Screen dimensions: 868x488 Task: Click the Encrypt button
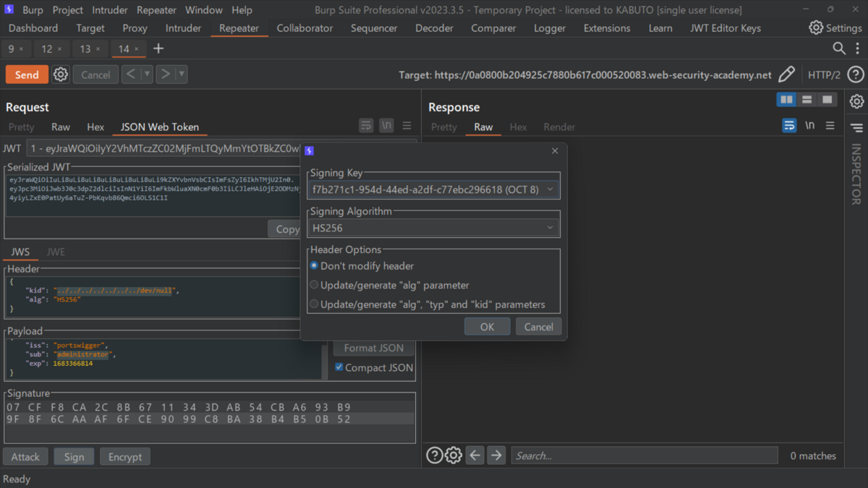(125, 457)
